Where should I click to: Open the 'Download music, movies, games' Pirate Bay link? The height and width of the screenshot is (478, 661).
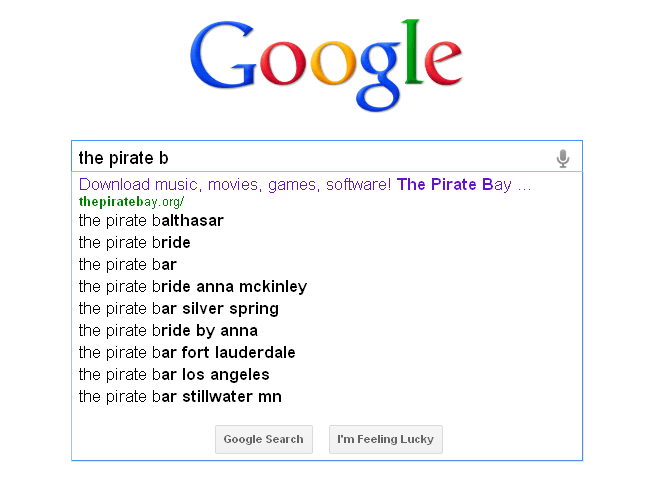(x=305, y=185)
